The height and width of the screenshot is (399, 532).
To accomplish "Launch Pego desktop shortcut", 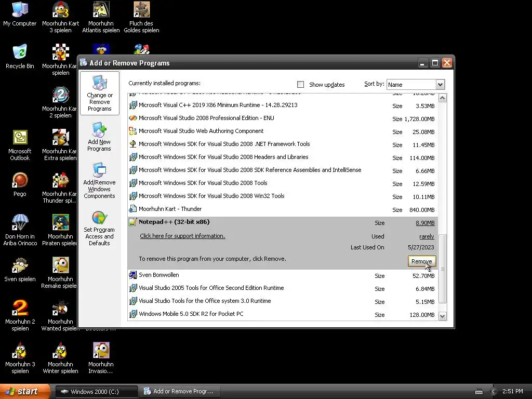I will 20,184.
